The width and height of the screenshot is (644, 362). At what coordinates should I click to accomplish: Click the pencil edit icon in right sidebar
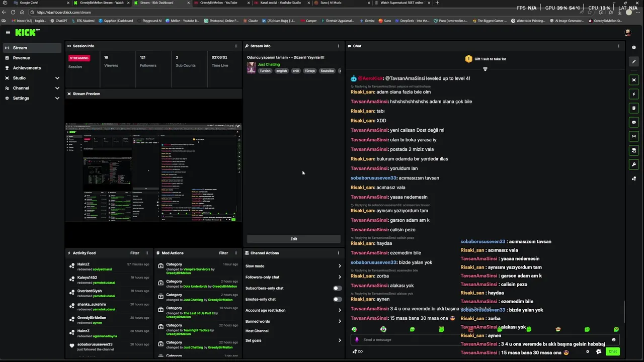pos(634,61)
